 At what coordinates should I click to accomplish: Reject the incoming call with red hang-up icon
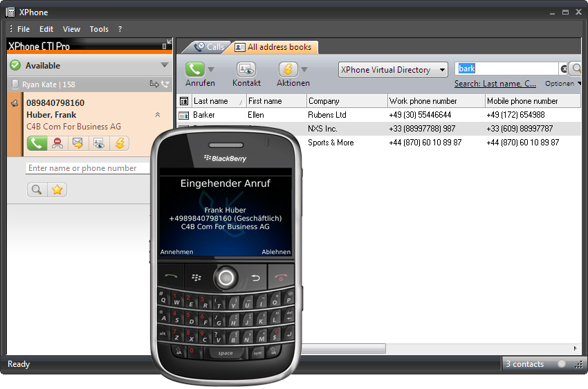pyautogui.click(x=57, y=143)
